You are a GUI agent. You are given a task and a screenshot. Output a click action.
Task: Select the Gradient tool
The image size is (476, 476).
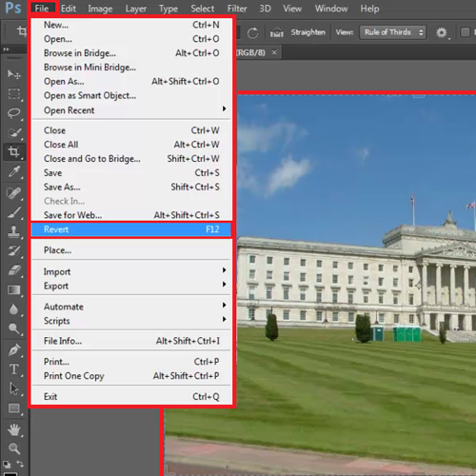click(x=13, y=289)
